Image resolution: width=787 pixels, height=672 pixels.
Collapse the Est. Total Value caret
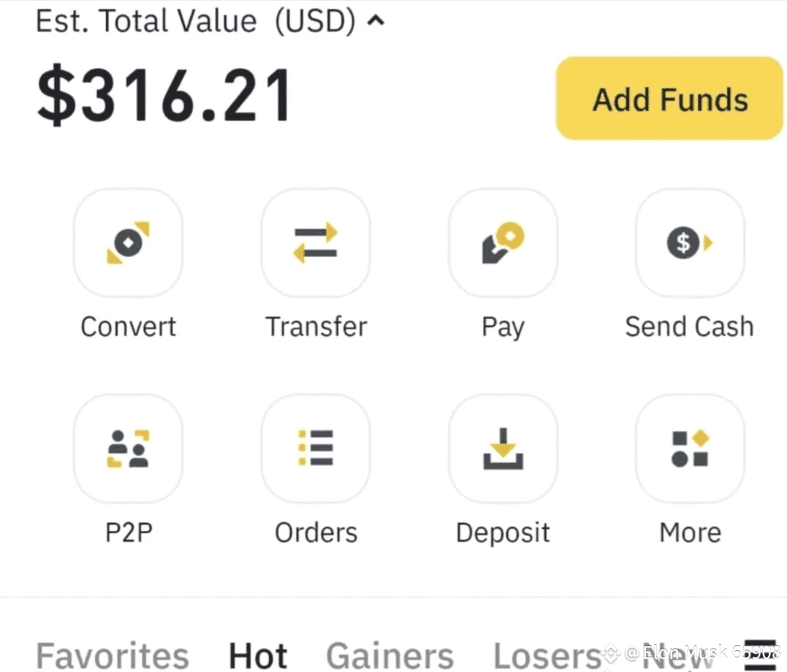pos(376,21)
